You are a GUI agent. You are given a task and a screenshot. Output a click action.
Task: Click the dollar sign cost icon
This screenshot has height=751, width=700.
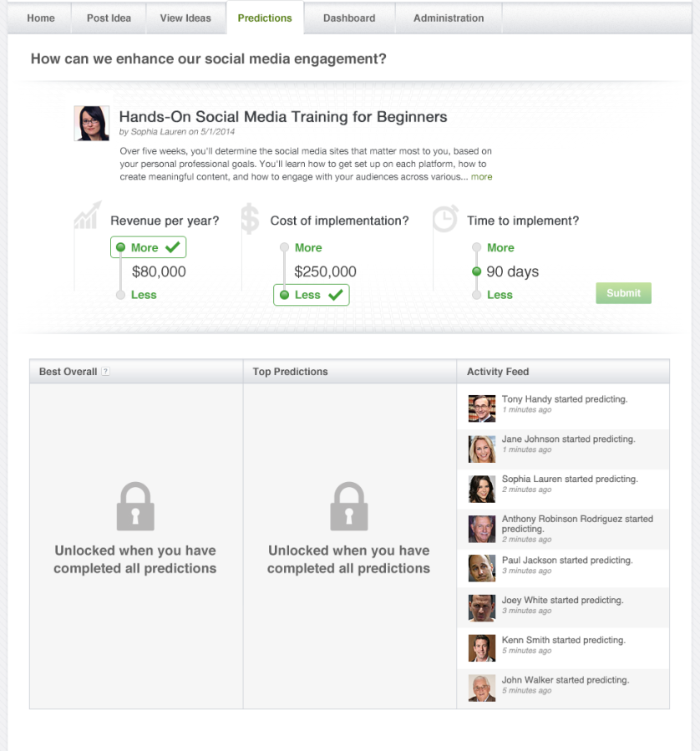tap(250, 219)
